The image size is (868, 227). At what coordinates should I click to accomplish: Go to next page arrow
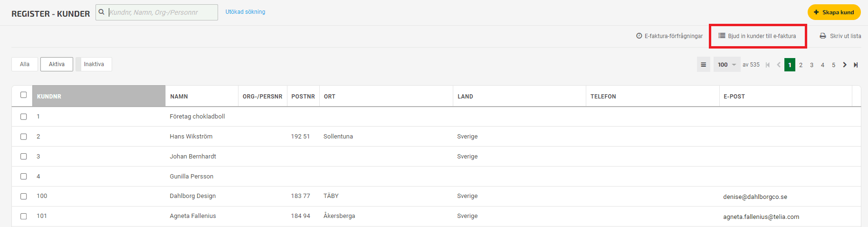point(845,65)
